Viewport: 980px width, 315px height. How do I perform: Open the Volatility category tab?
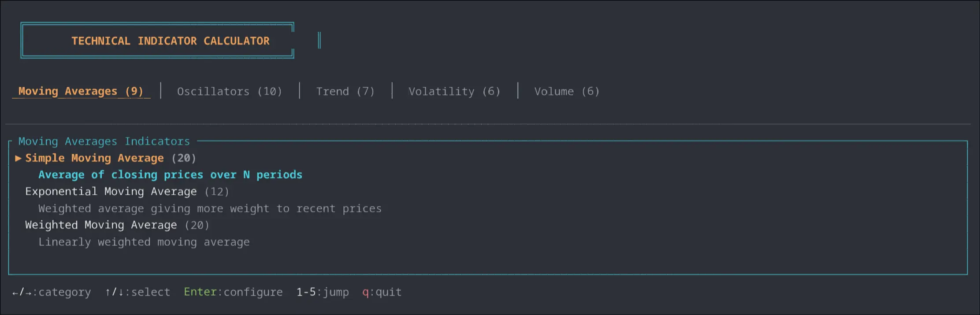[x=454, y=91]
